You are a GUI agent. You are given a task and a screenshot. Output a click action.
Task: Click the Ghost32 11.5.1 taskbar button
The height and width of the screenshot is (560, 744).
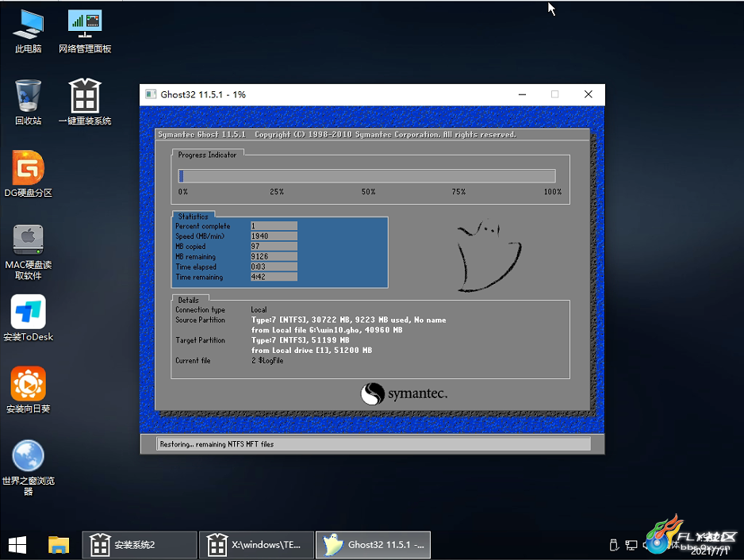[x=373, y=545]
